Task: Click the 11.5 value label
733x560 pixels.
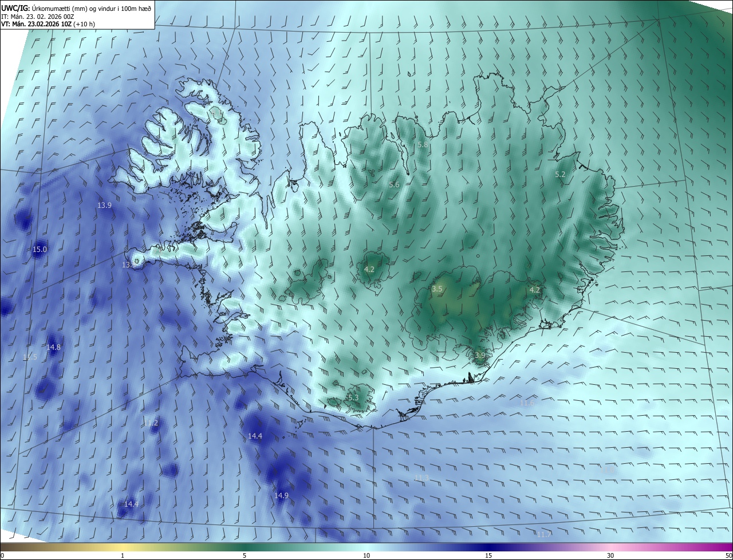Action: [x=30, y=357]
